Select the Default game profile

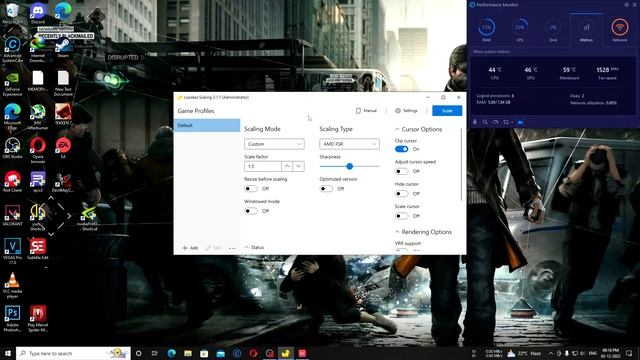click(x=207, y=125)
